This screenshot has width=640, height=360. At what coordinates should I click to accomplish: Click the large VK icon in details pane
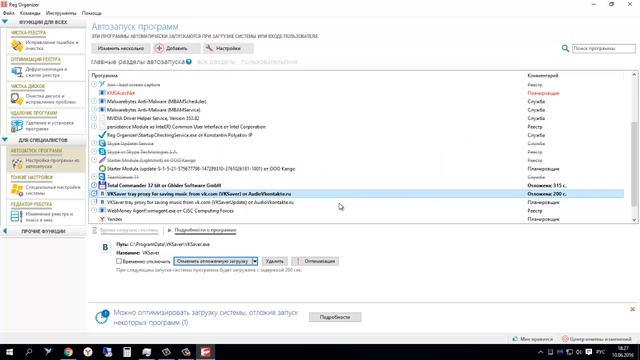click(x=105, y=247)
